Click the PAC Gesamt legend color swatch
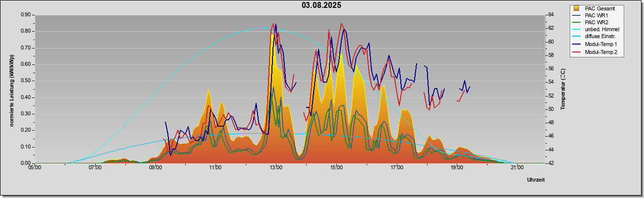The width and height of the screenshot is (644, 198). [576, 8]
